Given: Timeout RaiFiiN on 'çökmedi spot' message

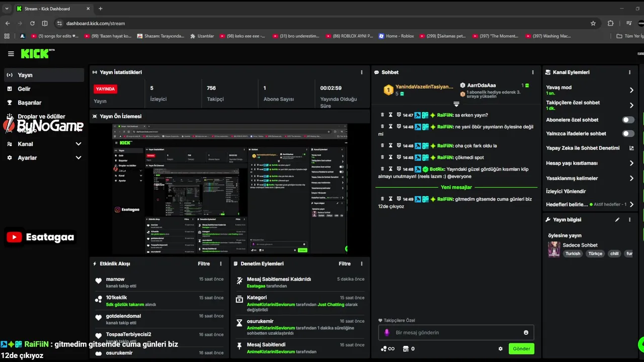Looking at the screenshot, I should click(x=390, y=157).
